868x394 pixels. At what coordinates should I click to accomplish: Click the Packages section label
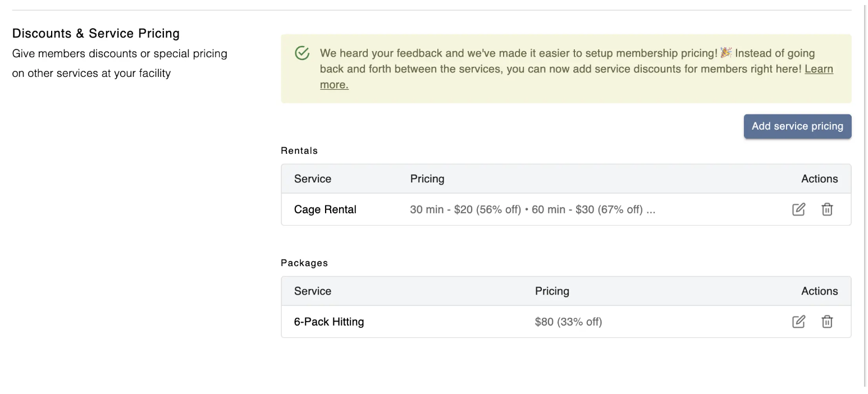[x=304, y=263]
